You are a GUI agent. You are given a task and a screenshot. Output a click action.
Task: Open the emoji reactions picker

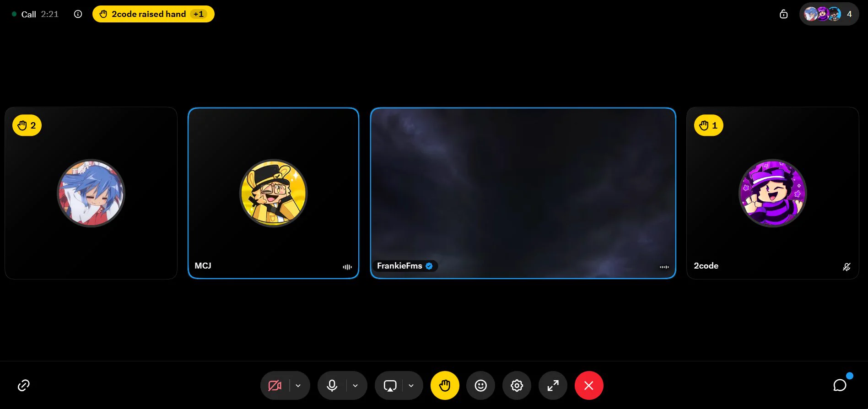pos(480,386)
